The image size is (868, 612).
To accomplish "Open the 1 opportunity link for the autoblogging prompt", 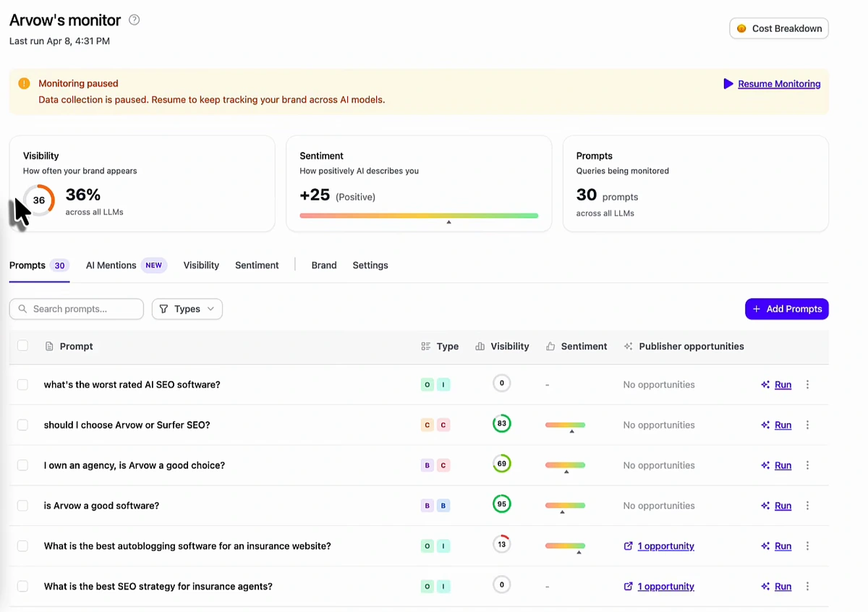I will click(665, 546).
